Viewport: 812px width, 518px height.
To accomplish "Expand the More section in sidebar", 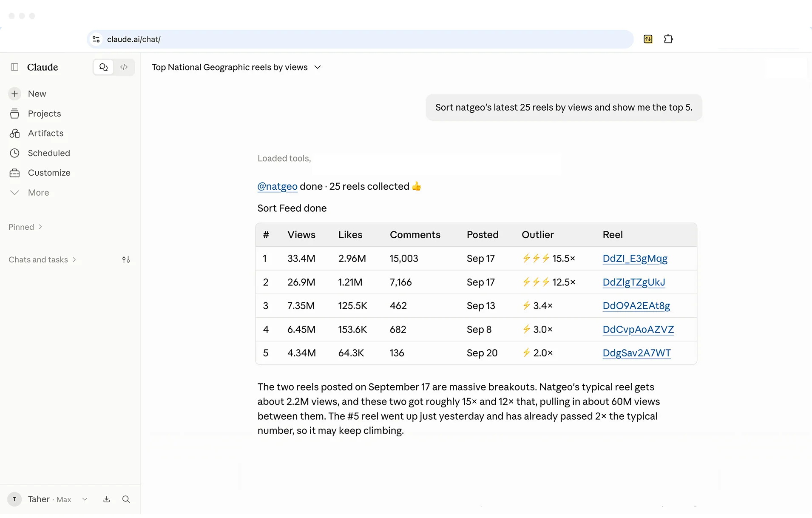I will pos(38,193).
